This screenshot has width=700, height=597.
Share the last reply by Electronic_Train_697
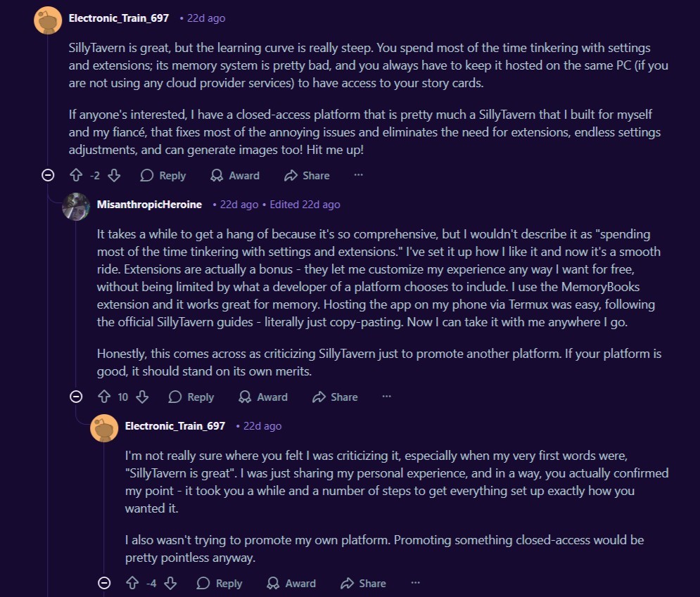click(x=363, y=583)
